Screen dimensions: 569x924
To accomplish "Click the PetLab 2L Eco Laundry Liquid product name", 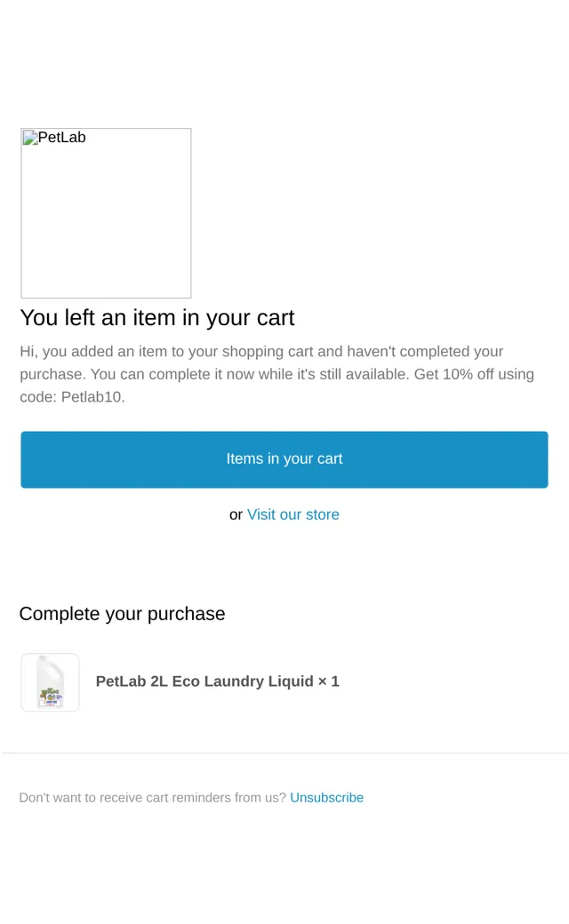I will point(204,681).
